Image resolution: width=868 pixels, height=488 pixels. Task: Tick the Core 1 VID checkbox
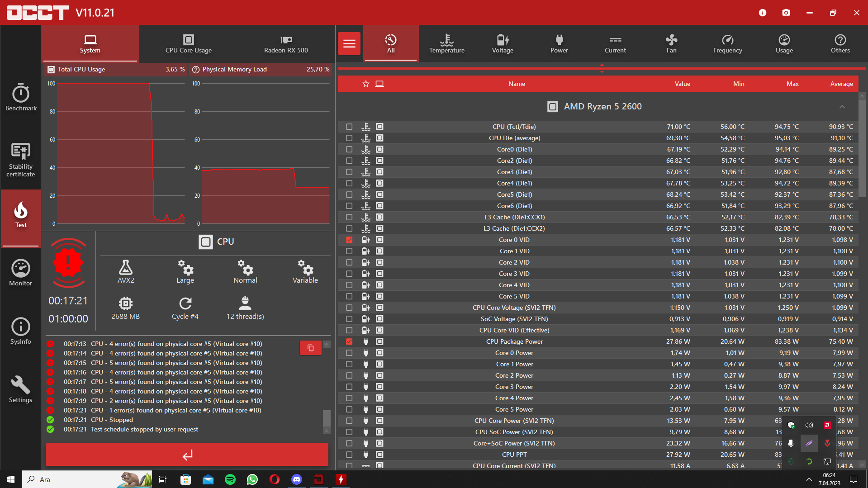pos(349,251)
